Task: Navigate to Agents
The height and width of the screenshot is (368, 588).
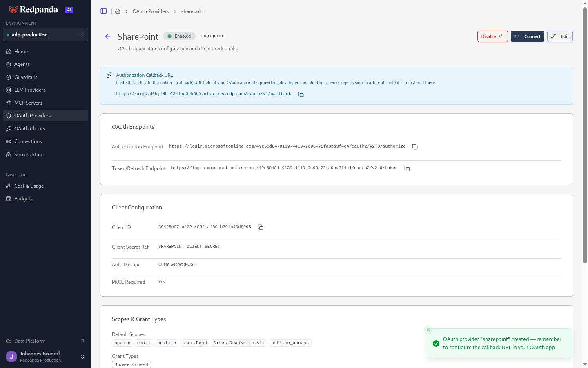Action: (45, 64)
